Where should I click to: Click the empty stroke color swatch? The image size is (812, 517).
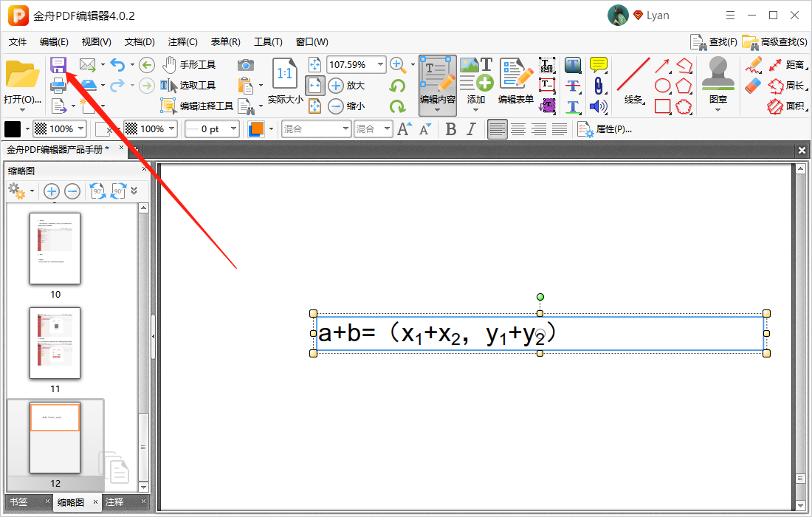point(104,129)
